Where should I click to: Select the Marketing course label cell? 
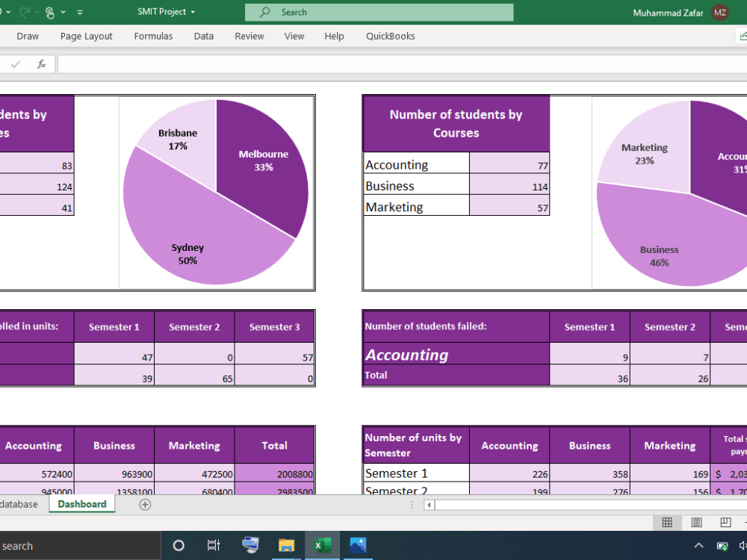tap(416, 205)
